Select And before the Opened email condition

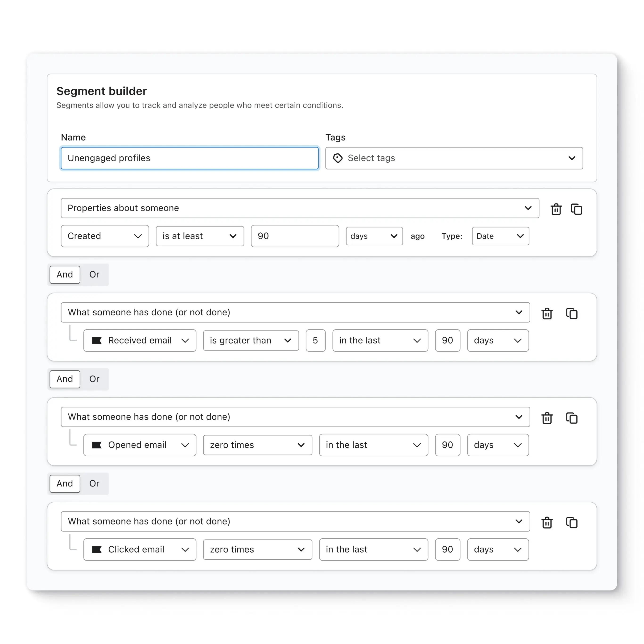(65, 379)
